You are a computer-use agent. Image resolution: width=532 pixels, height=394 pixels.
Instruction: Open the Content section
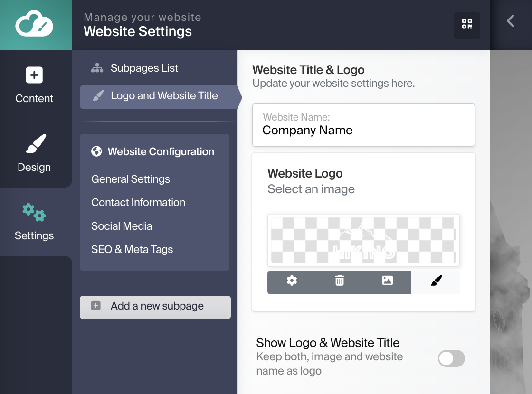34,85
